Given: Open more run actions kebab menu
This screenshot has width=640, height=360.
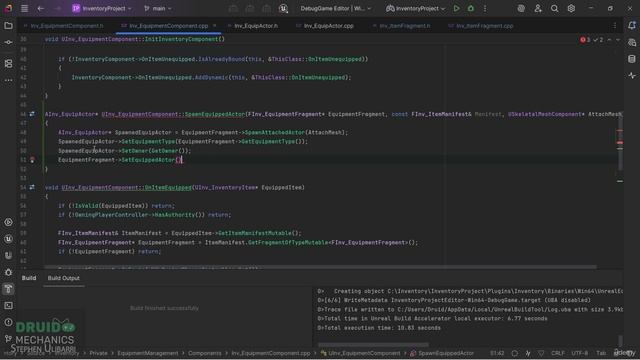Looking at the screenshot, I should pos(485,8).
